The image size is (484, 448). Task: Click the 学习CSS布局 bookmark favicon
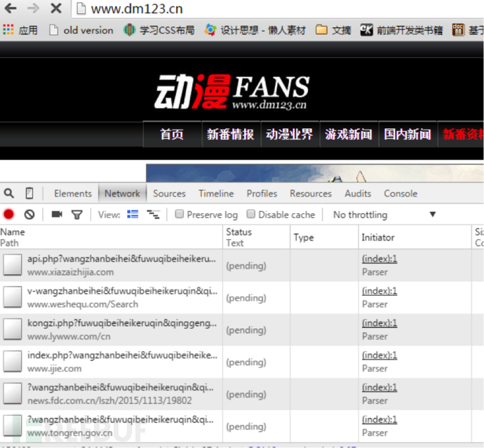(x=129, y=30)
